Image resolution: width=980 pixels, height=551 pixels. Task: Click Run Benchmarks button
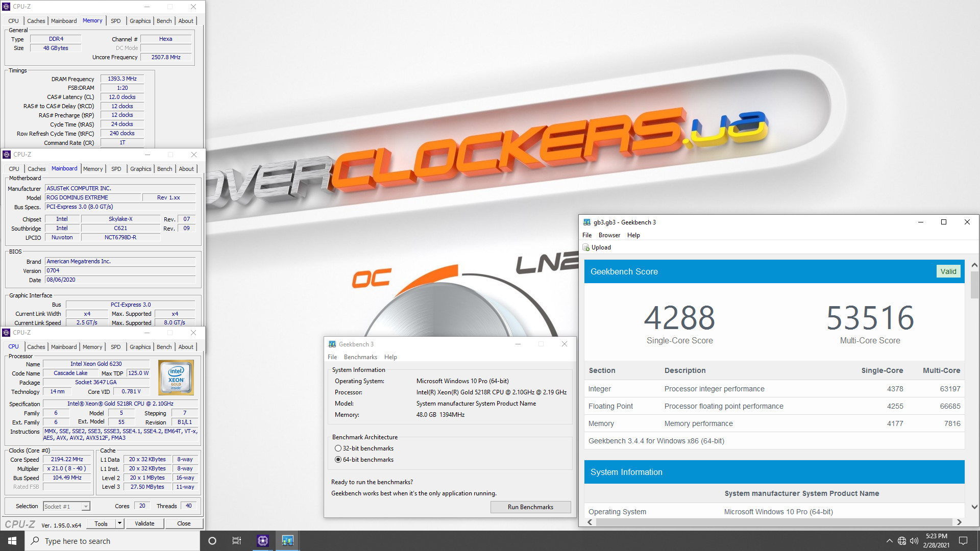[530, 507]
